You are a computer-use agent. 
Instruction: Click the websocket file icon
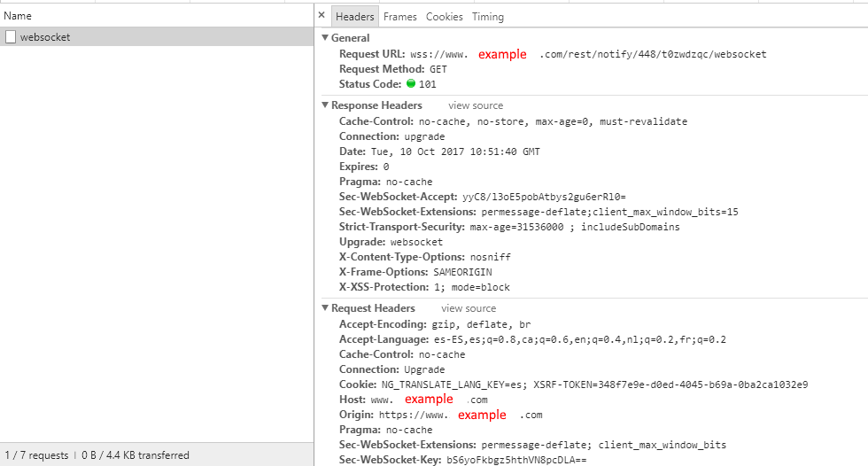(11, 37)
